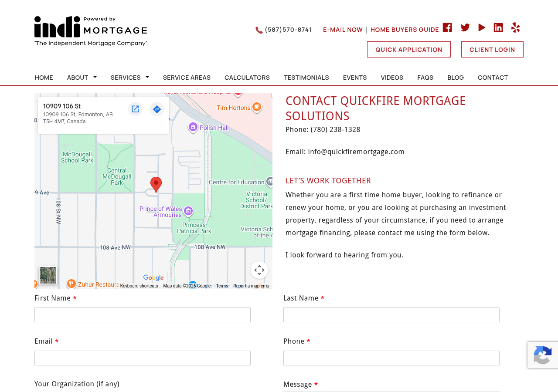Screen dimensions: 558x392
Task: Open map camera controls button
Action: (x=259, y=270)
